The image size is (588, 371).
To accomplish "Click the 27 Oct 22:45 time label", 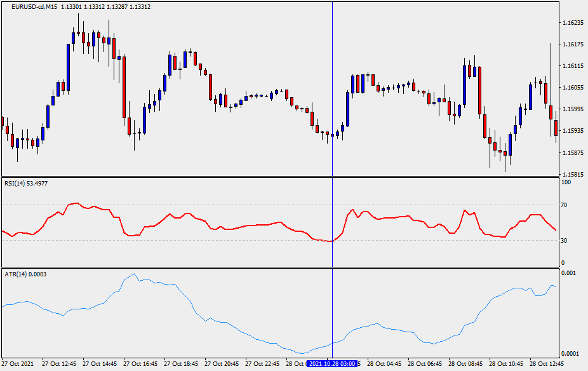I will pyautogui.click(x=262, y=364).
